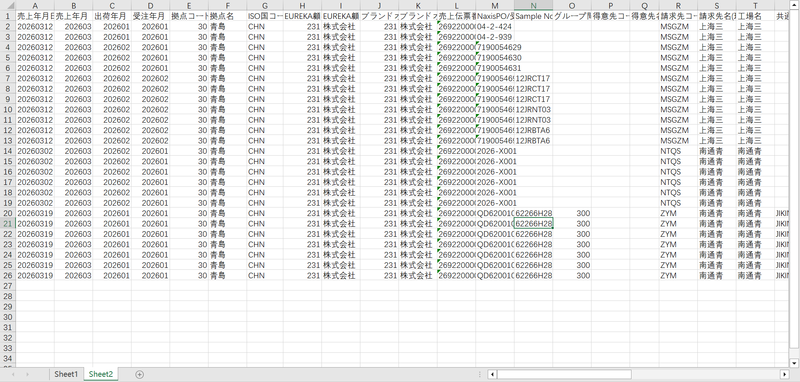Click sheet tab scroll-right arrow
This screenshot has width=800, height=382.
click(27, 374)
